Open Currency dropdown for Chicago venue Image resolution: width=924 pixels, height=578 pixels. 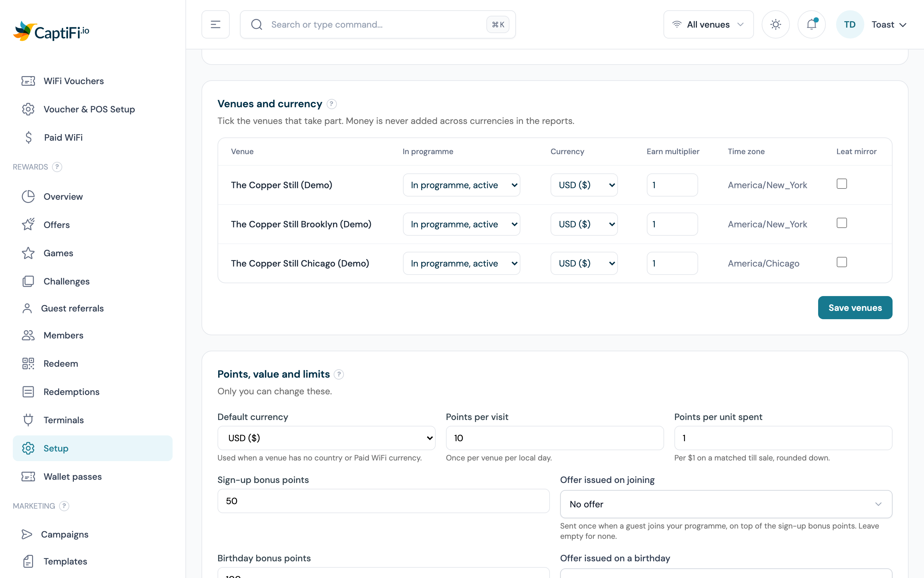click(584, 263)
